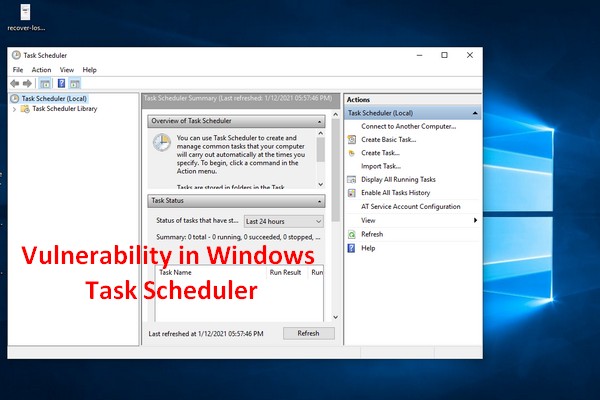Click the overview text scrollbar up arrow

pos(321,133)
